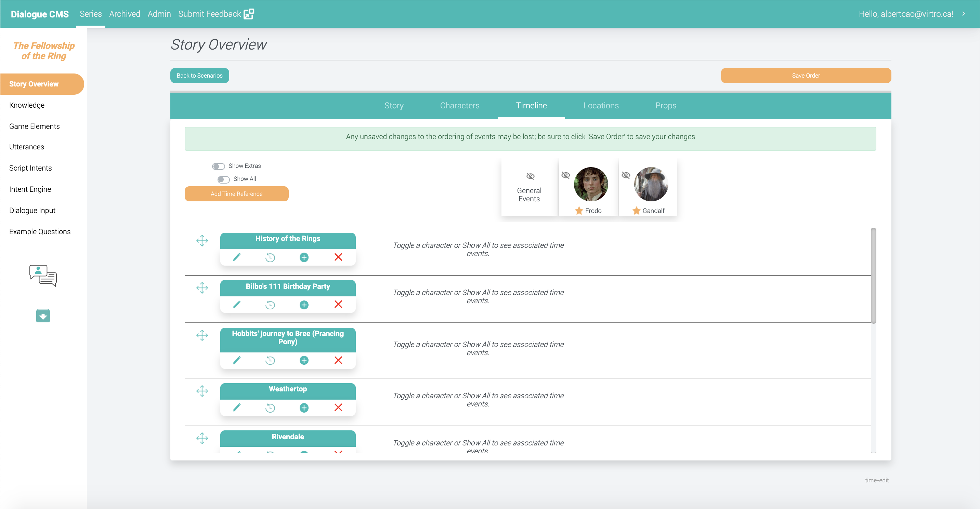Open Utterances in sidebar
Image resolution: width=980 pixels, height=509 pixels.
click(x=26, y=147)
